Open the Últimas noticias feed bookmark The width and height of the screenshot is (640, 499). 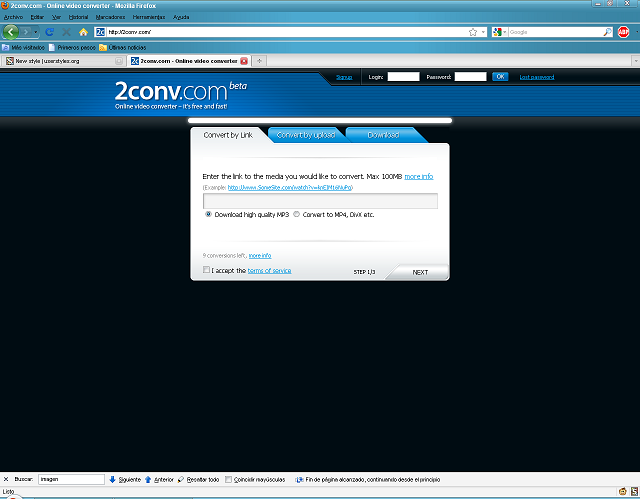pyautogui.click(x=122, y=47)
